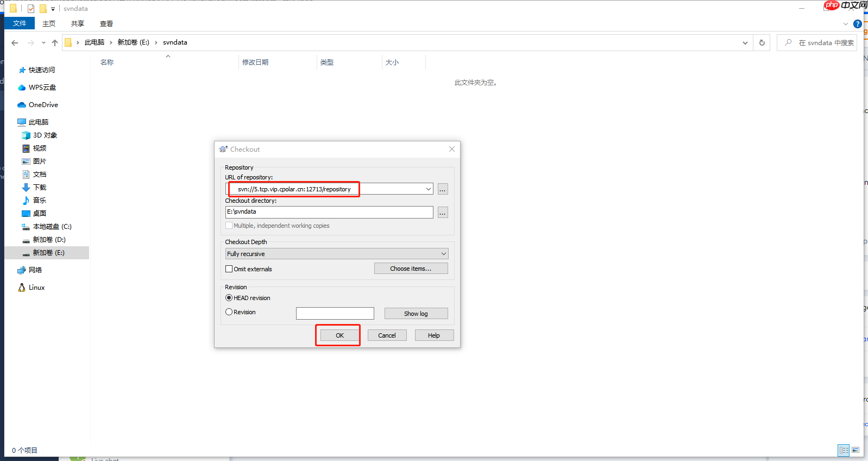Click the Checkout directory field
The image size is (868, 461).
coord(329,212)
